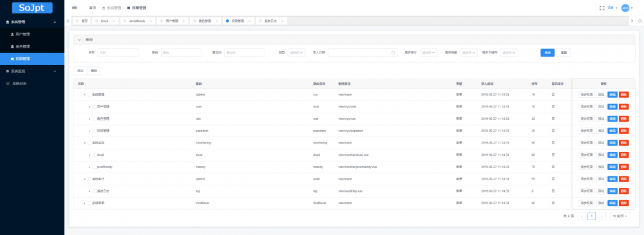Tick the checkbox for the audit row

pyautogui.click(x=90, y=179)
